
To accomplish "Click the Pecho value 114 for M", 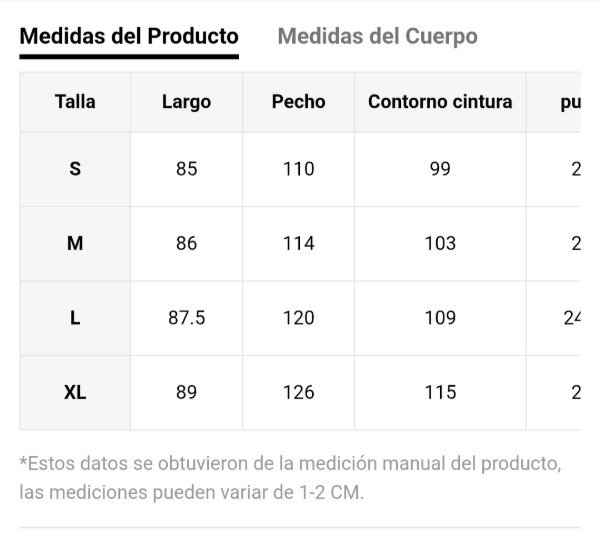I will tap(298, 243).
